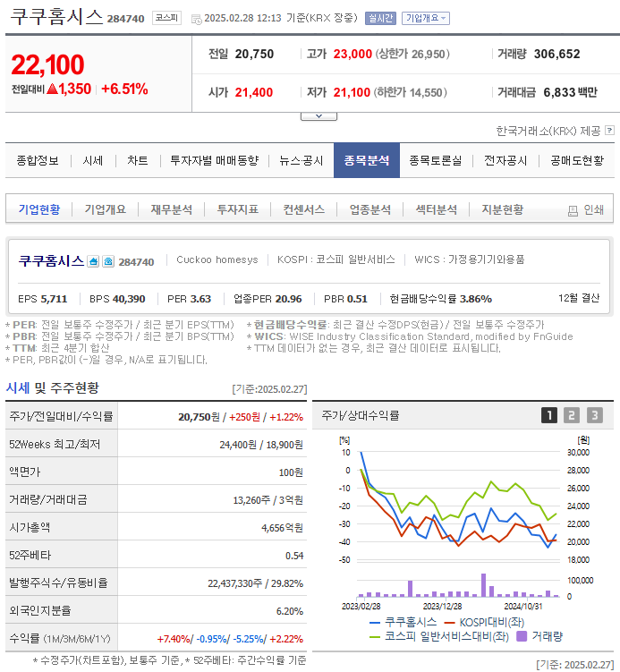Click the +6.51% change figure
Viewport: 620px width, 672px height.
(124, 89)
